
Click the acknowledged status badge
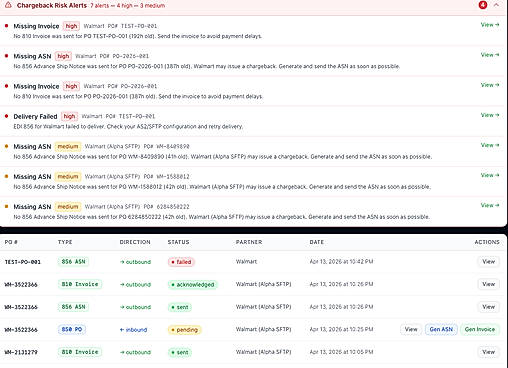coord(193,285)
